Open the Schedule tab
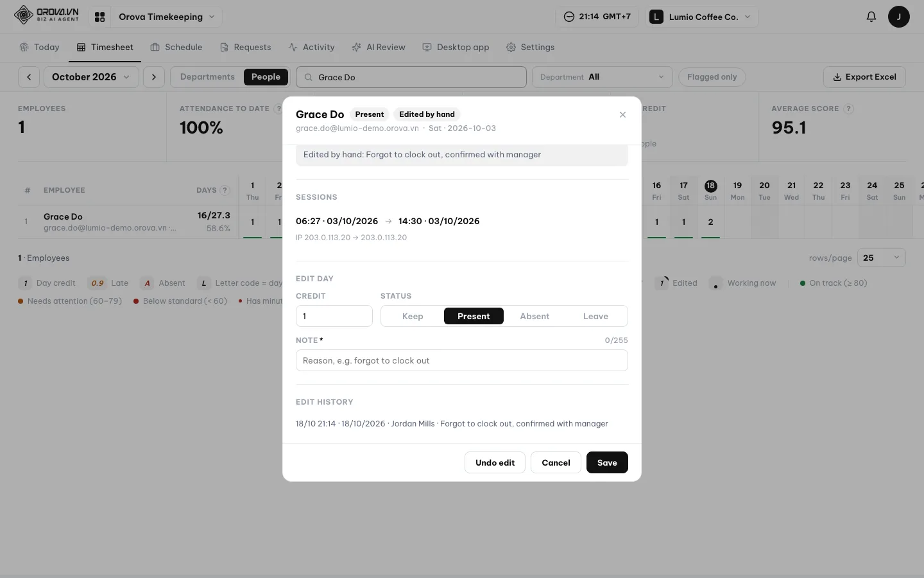Image resolution: width=924 pixels, height=578 pixels. click(x=176, y=48)
